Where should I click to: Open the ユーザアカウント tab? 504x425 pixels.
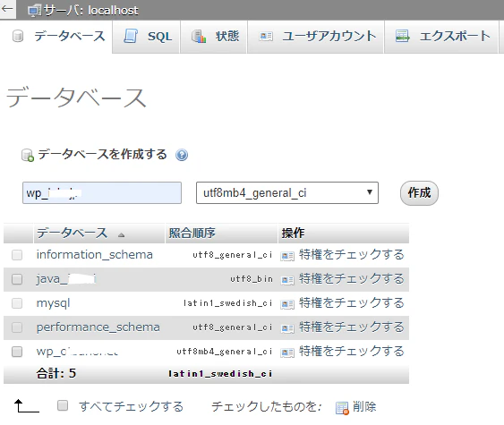[x=316, y=37]
